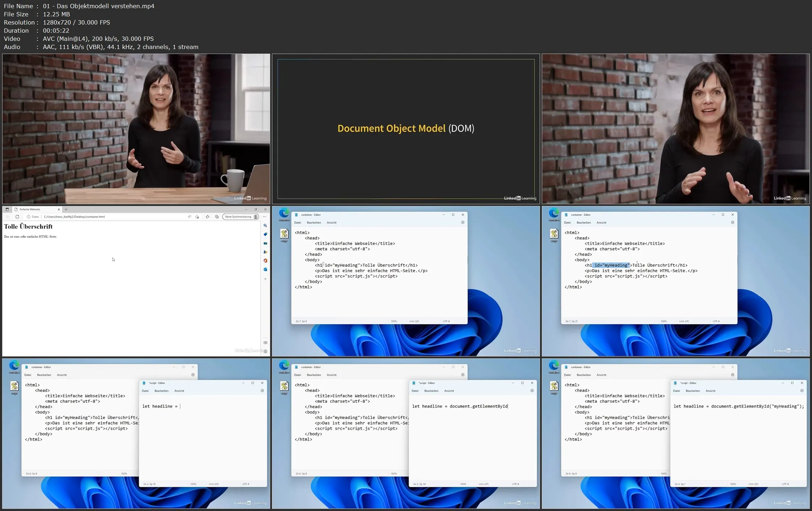Click audio info line starting with AAC
This screenshot has height=511, width=812.
coord(121,47)
